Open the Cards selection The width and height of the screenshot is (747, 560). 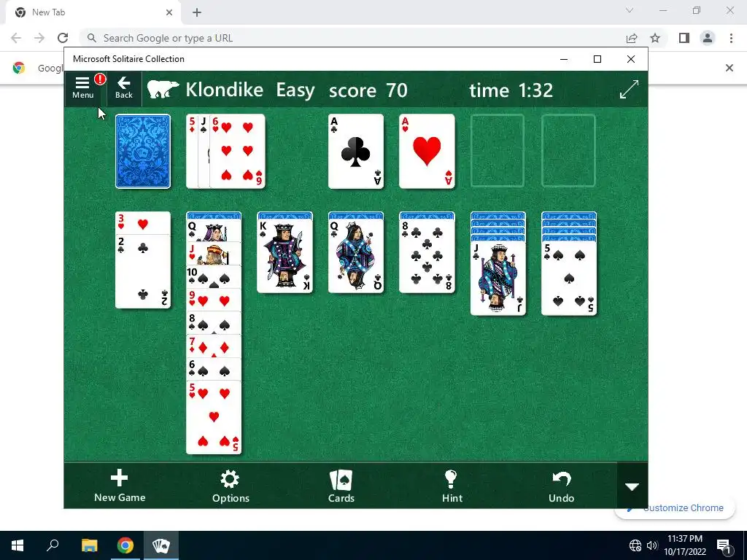[x=341, y=486]
